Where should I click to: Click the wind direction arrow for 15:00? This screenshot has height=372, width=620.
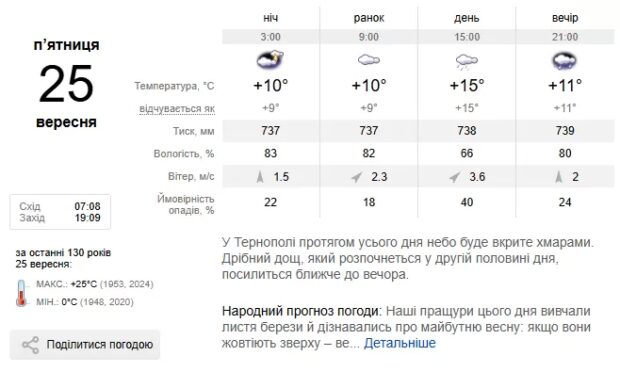coord(455,177)
